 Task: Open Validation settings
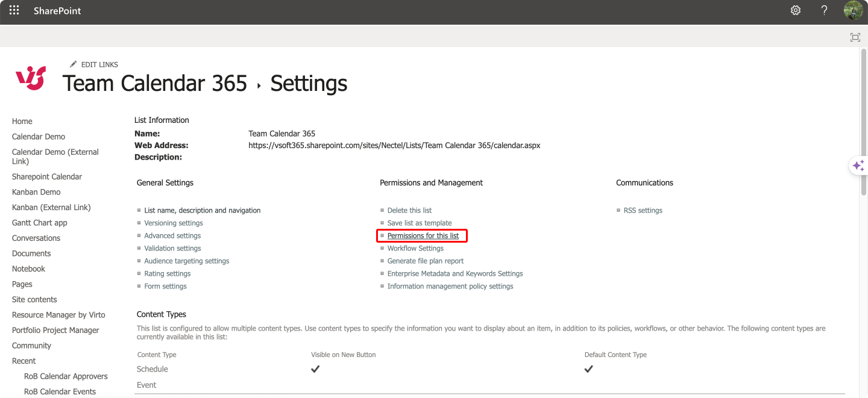(x=172, y=248)
